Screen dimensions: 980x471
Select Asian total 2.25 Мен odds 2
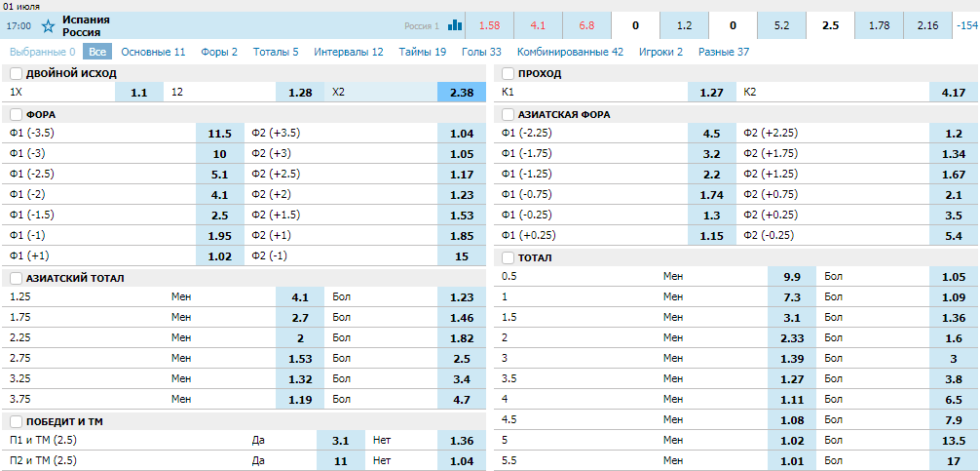(x=300, y=338)
